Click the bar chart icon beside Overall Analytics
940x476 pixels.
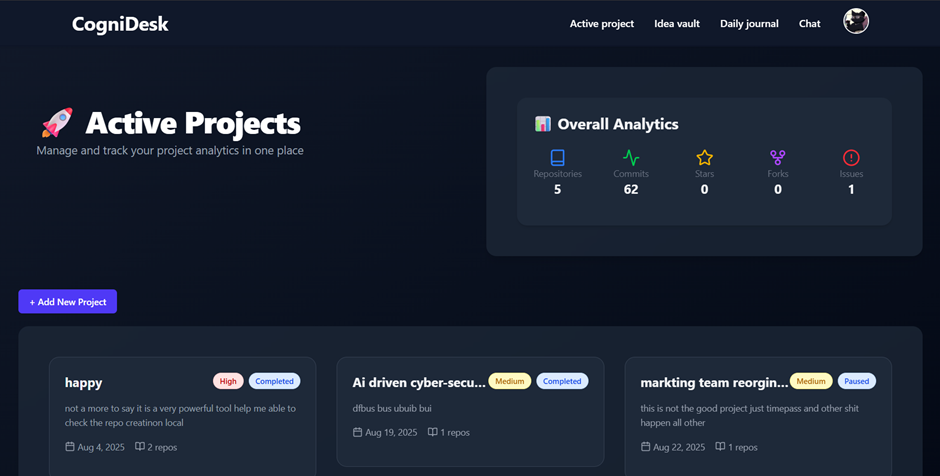pyautogui.click(x=543, y=125)
